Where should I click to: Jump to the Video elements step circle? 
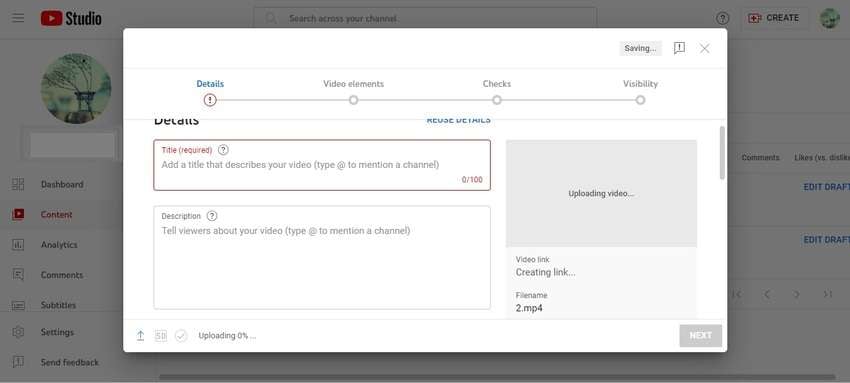[x=353, y=100]
